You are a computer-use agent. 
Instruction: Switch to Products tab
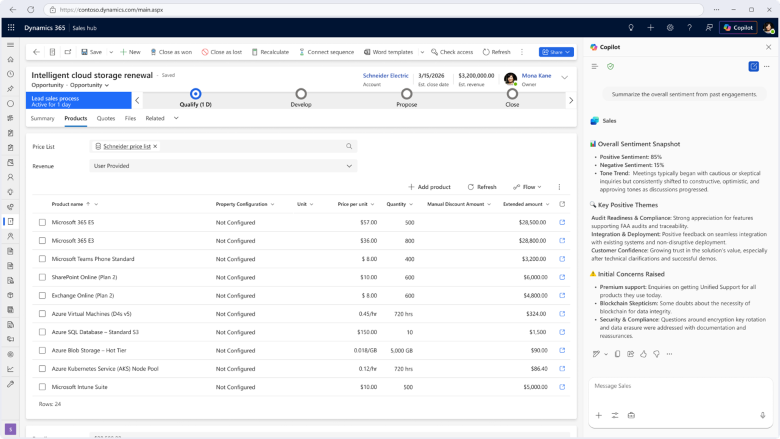(76, 118)
